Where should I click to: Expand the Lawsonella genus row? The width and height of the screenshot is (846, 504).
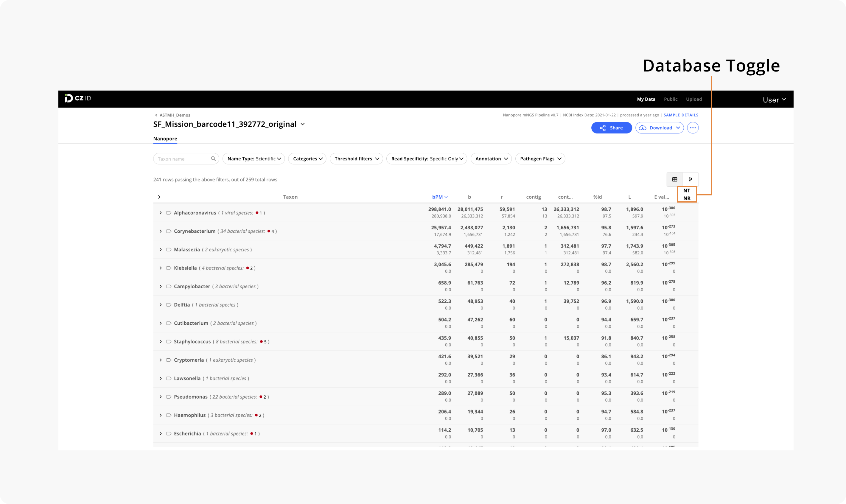(x=160, y=378)
